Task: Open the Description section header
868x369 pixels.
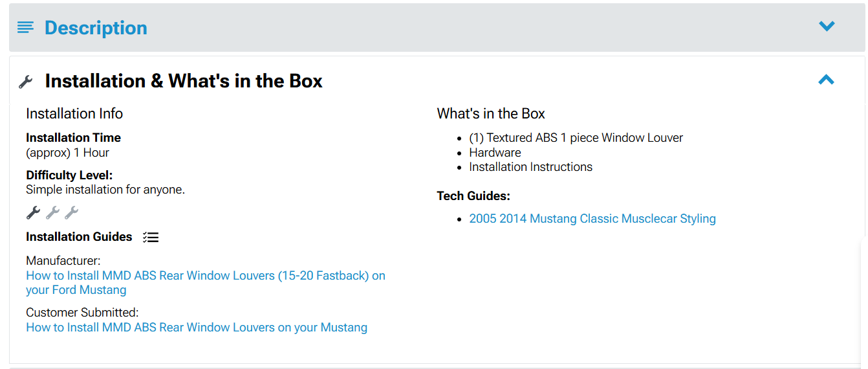Action: pos(96,28)
